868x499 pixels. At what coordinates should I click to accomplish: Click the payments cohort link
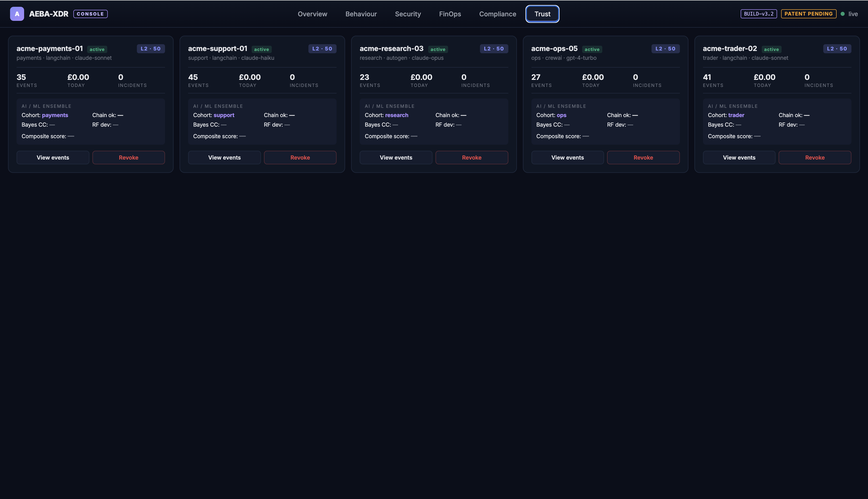coord(55,115)
